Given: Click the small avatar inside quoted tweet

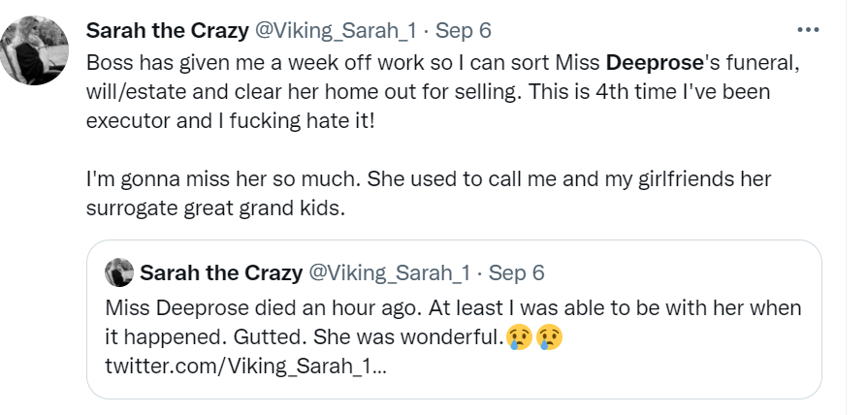Looking at the screenshot, I should tap(119, 272).
